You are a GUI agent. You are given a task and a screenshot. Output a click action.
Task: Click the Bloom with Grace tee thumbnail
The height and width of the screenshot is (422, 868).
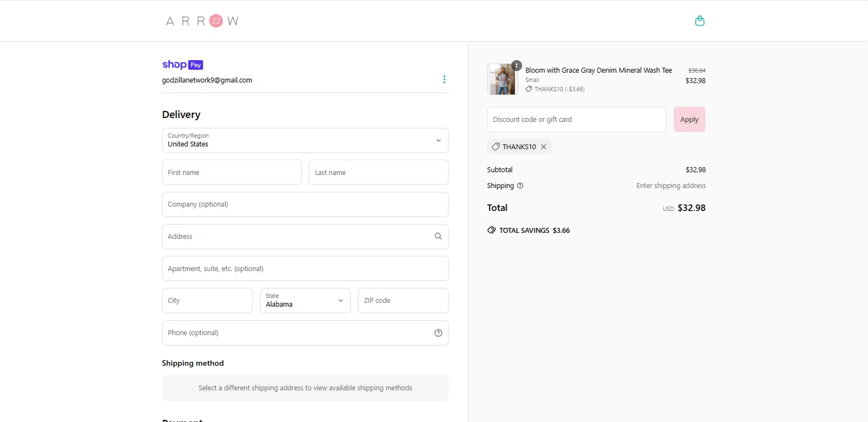(x=502, y=79)
